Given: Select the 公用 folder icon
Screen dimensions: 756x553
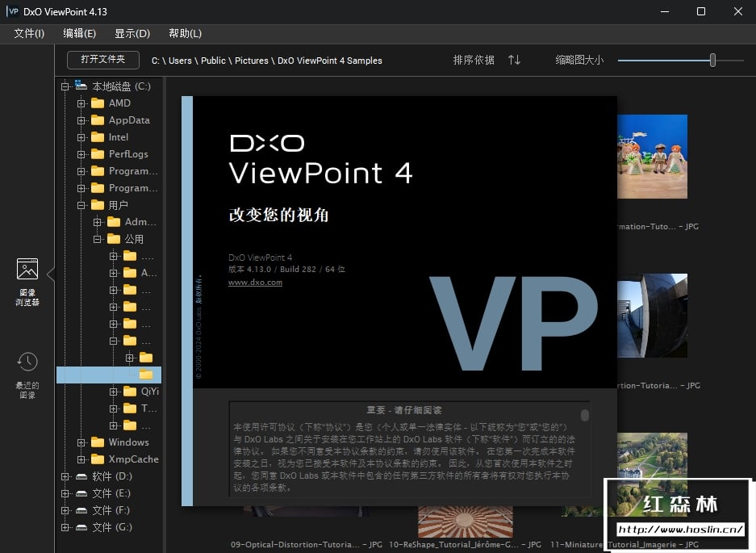Looking at the screenshot, I should [x=114, y=239].
